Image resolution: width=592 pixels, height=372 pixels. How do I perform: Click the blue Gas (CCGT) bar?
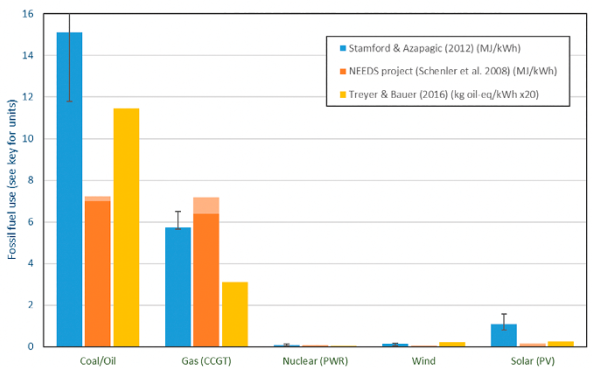click(x=178, y=287)
